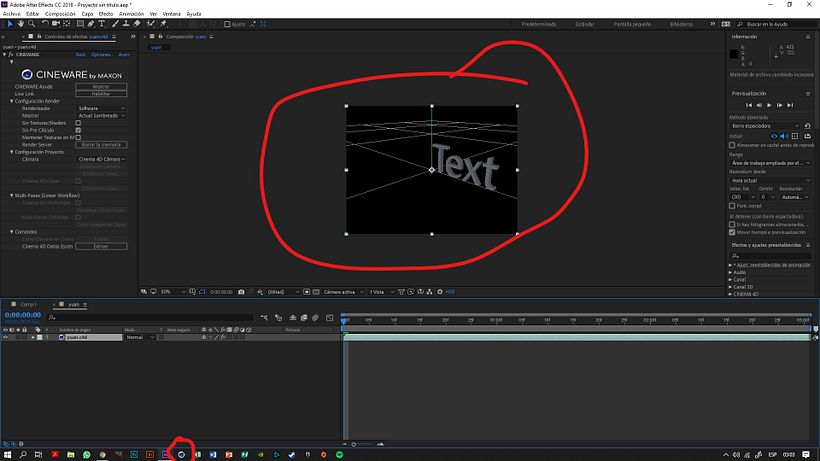Select the Zoom magnifier tool
This screenshot has height=461, width=820.
[x=31, y=24]
